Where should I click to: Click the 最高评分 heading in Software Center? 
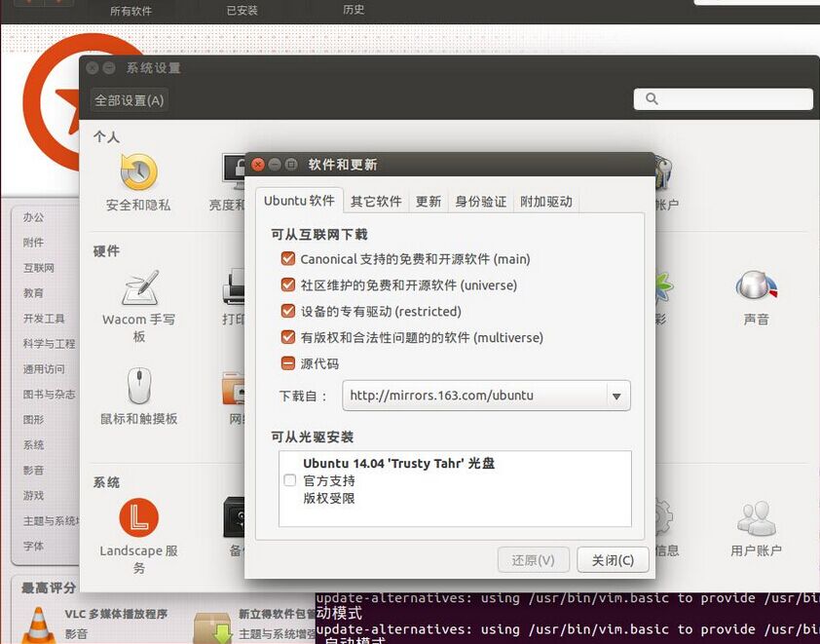pos(49,588)
